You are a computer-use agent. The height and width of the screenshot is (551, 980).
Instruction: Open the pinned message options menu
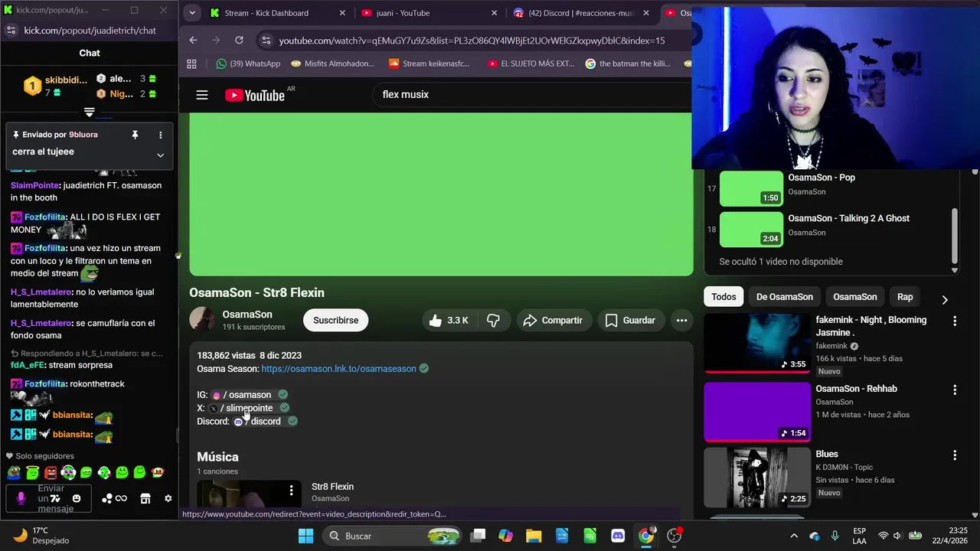tap(160, 135)
